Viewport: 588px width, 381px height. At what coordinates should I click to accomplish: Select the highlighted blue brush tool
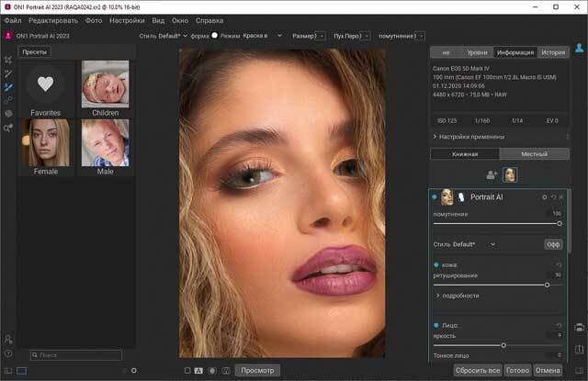click(x=8, y=87)
